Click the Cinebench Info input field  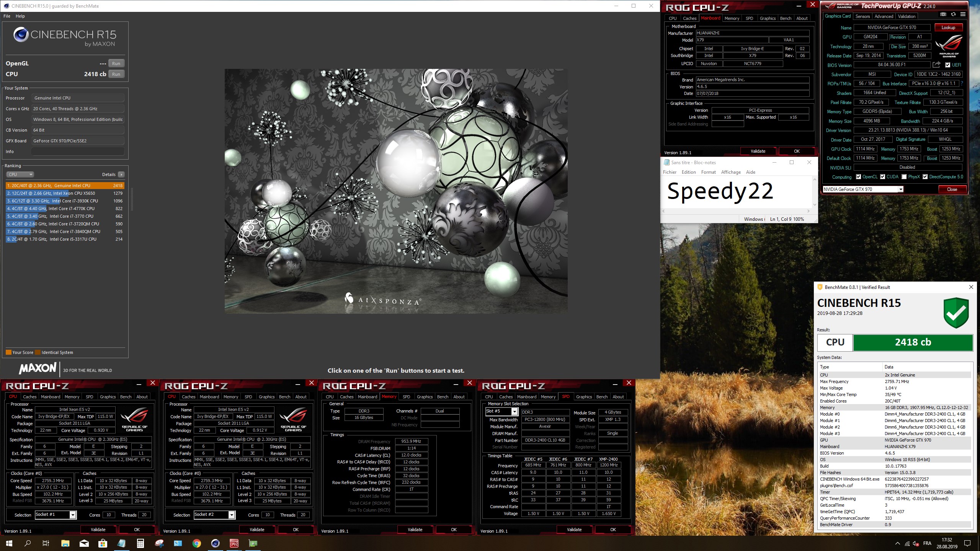[x=78, y=152]
